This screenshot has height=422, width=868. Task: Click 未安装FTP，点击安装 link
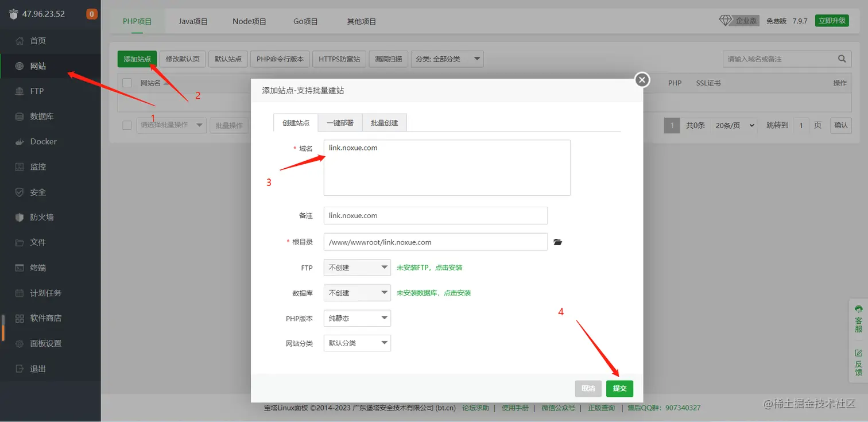[x=429, y=268]
